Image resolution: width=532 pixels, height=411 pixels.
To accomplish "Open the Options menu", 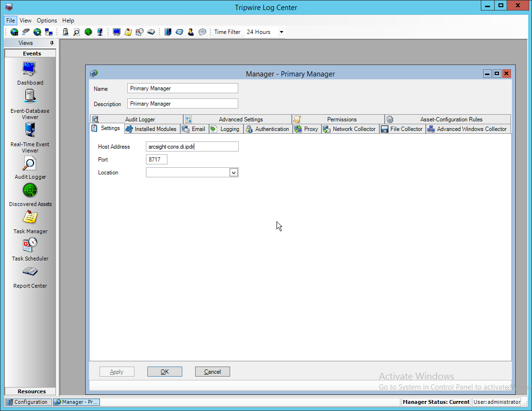I will point(47,21).
